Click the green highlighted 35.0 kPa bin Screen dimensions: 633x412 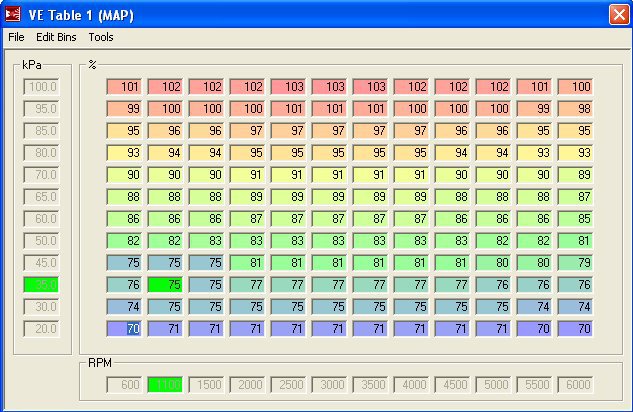tap(42, 284)
